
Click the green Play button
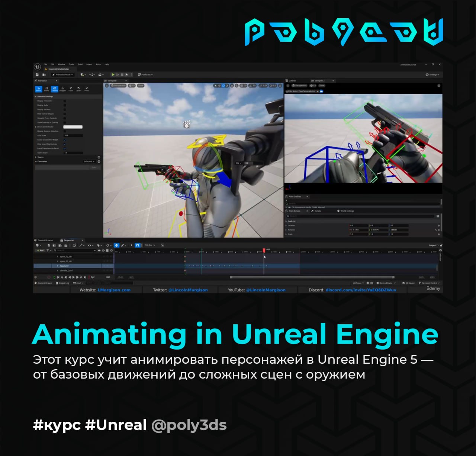coord(113,74)
